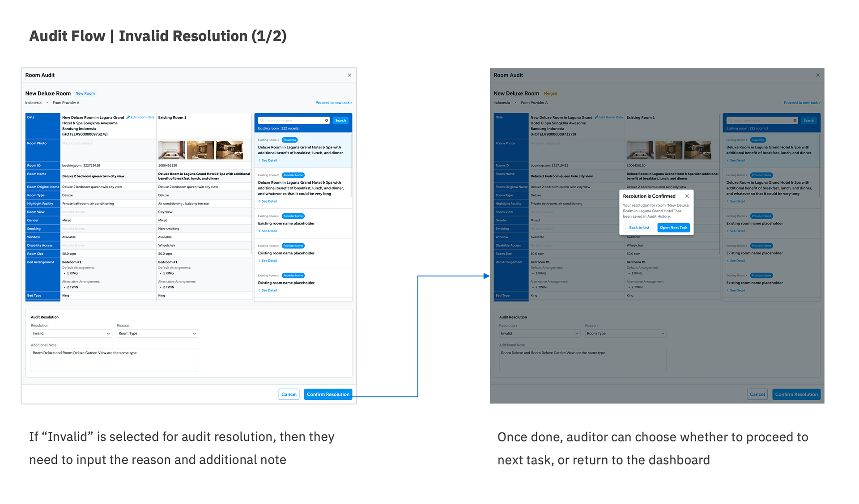The width and height of the screenshot is (859, 504).
Task: Open the bedroom photo thumbnail in the undimmed window
Action: (x=171, y=150)
